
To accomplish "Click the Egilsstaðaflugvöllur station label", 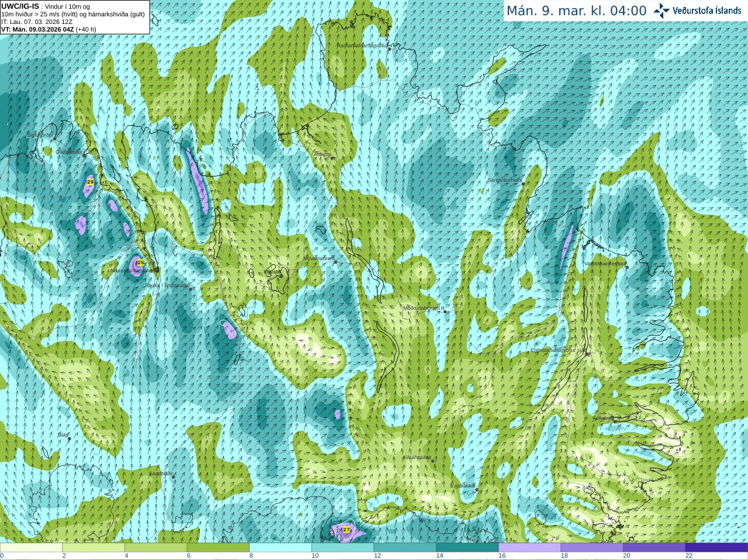I will coord(558,350).
